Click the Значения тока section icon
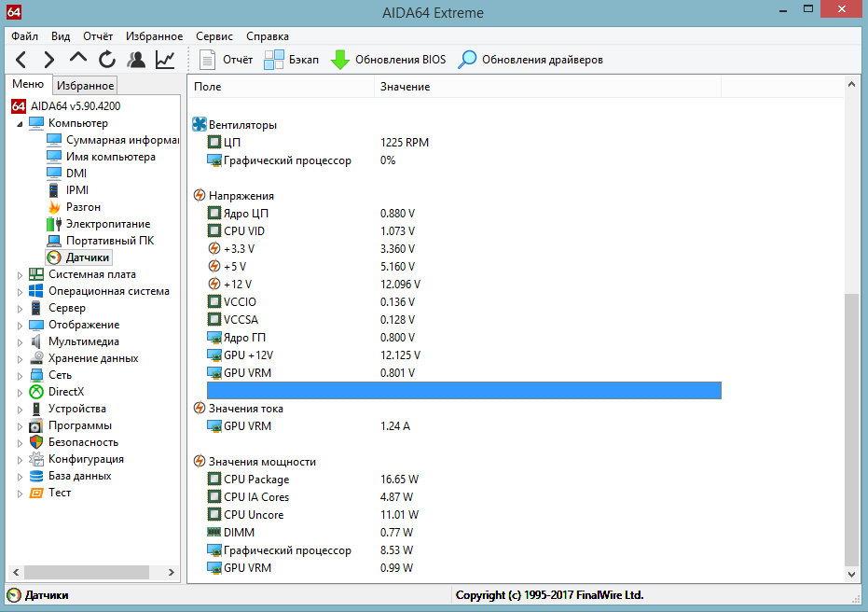The width and height of the screenshot is (868, 612). coord(200,409)
